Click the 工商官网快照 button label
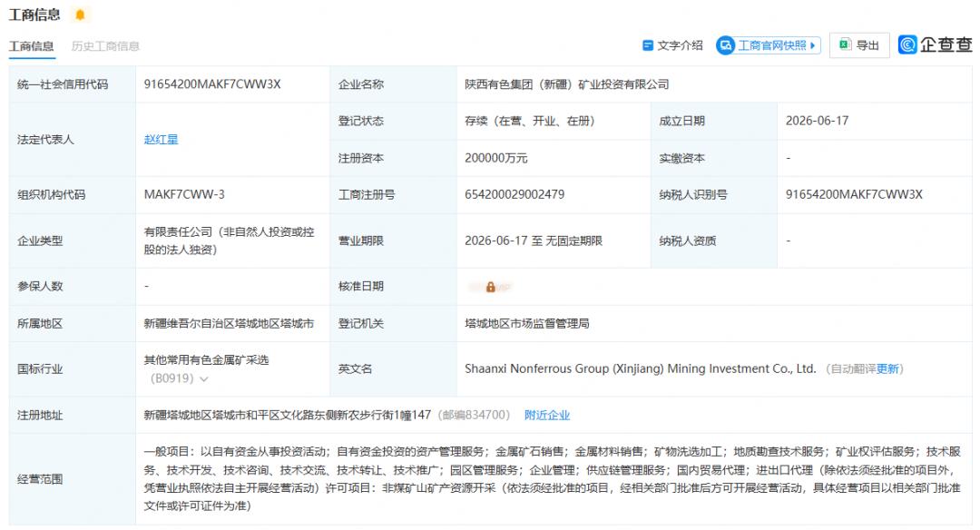Image resolution: width=980 pixels, height=530 pixels. (x=772, y=45)
